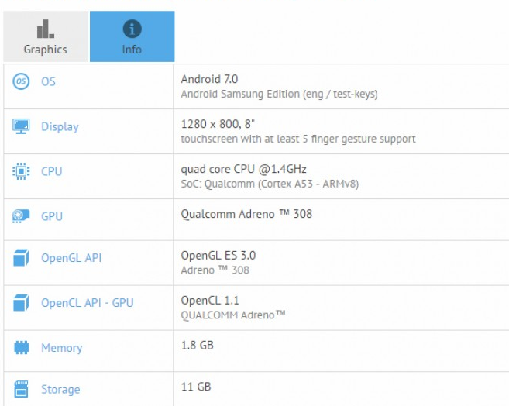
Task: Select the Info tab
Action: pos(132,36)
